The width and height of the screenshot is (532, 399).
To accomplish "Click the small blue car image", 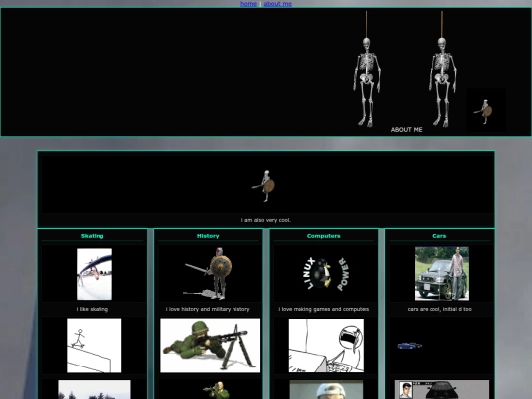I will (410, 346).
